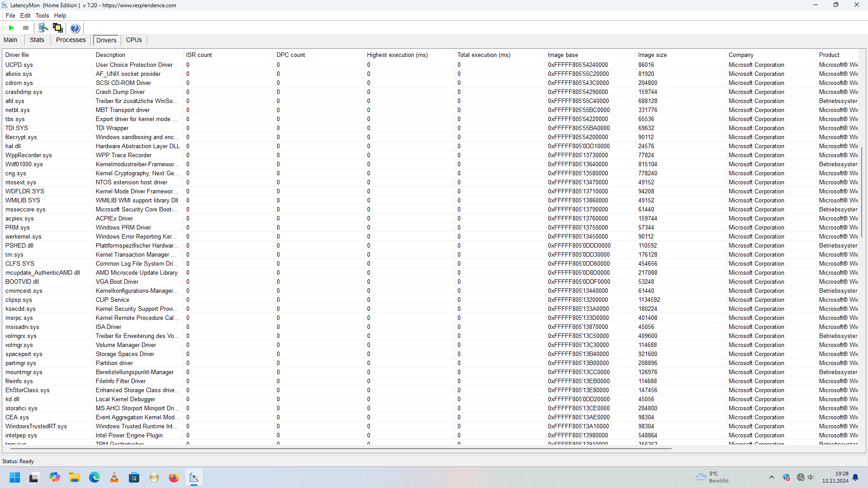Image resolution: width=868 pixels, height=488 pixels.
Task: Launch Firefox from the taskbar
Action: point(174,478)
